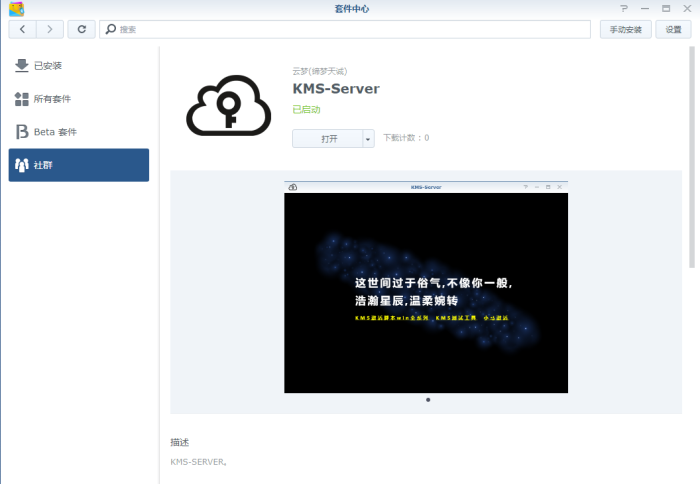Refresh the package list

pyautogui.click(x=81, y=29)
